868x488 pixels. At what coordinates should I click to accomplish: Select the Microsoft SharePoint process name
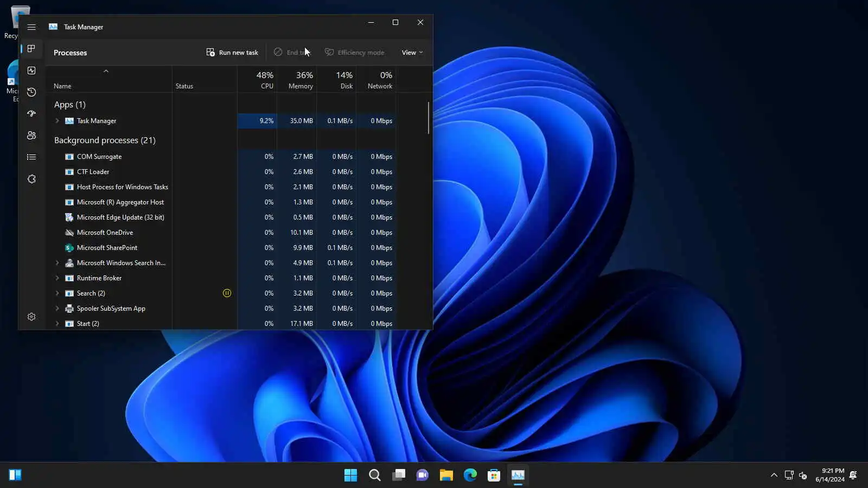107,248
